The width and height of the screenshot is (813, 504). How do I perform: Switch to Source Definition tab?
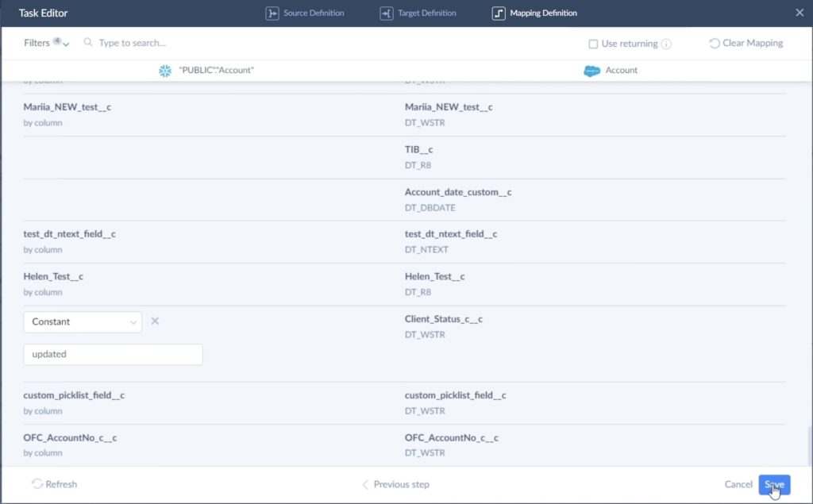point(305,13)
